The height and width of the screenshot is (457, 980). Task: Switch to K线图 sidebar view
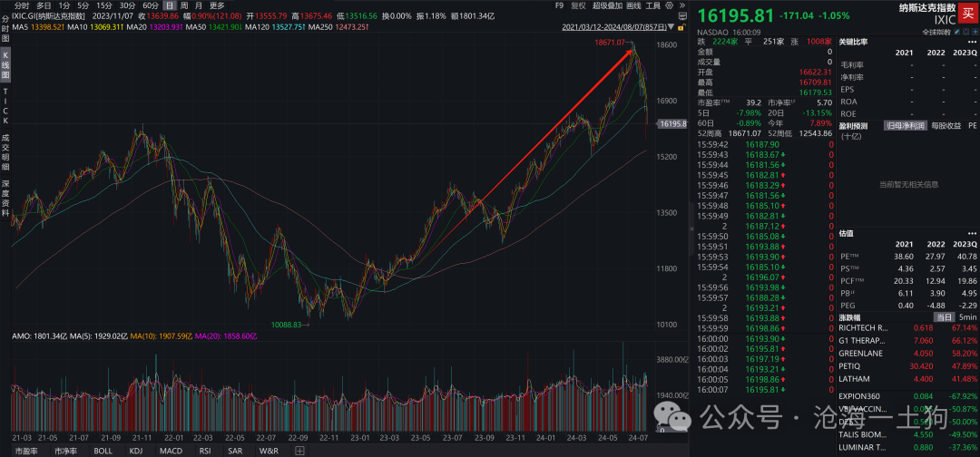pyautogui.click(x=5, y=65)
